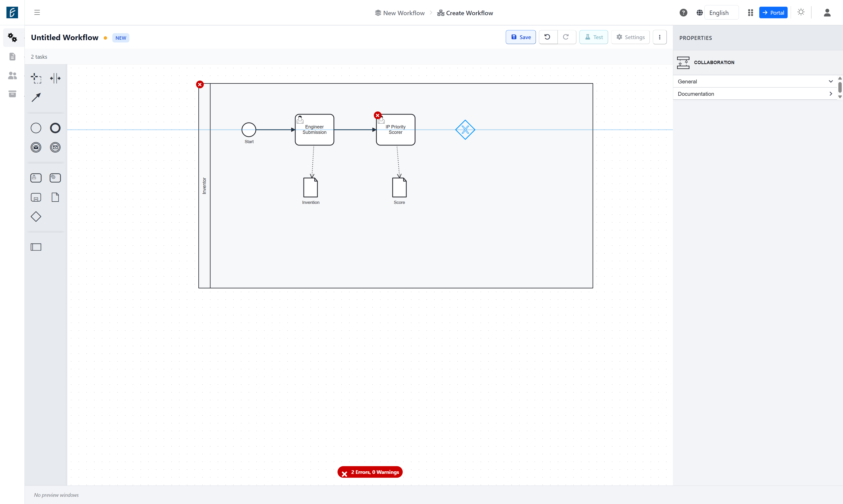Pick the filled message event in the palette
The width and height of the screenshot is (843, 504).
[36, 147]
